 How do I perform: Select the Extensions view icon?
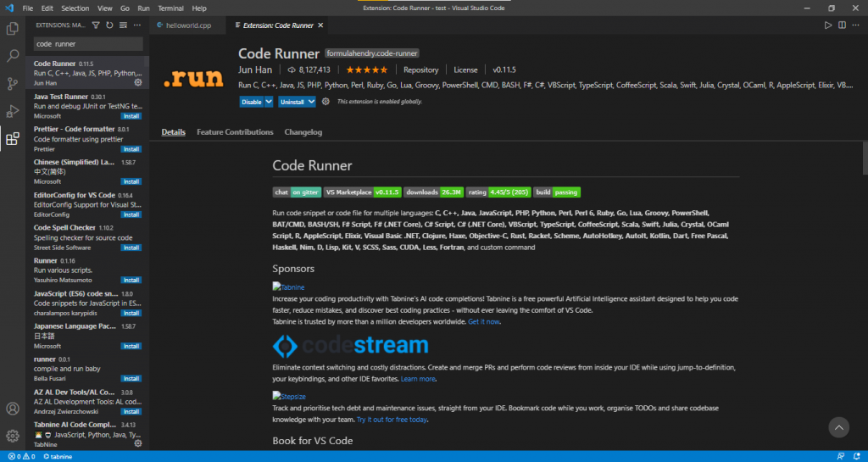coord(12,139)
